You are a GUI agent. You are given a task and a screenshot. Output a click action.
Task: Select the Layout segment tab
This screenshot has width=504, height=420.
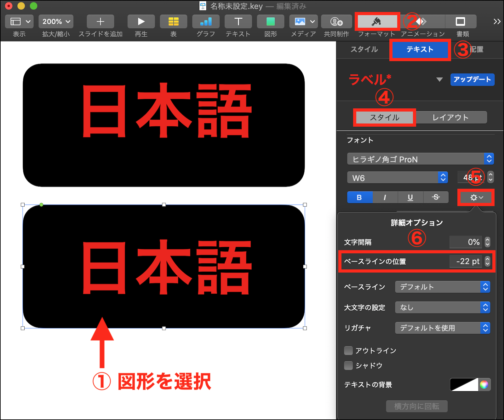450,118
